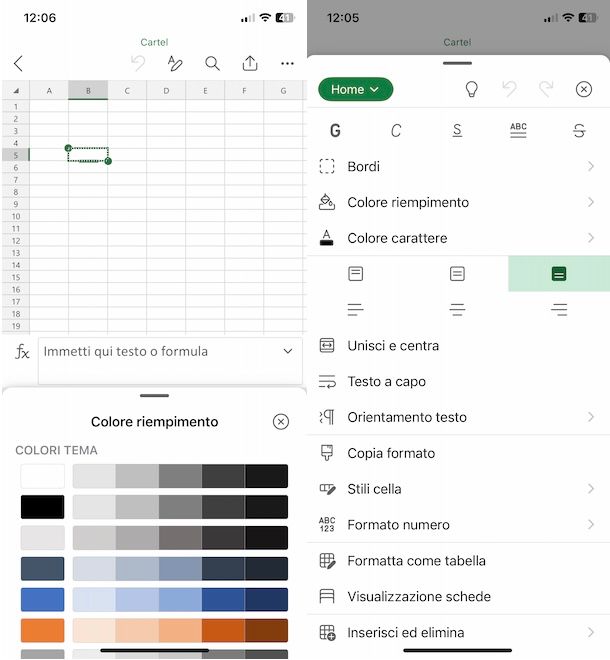The height and width of the screenshot is (660, 610).
Task: Tap undo arrow in Home panel
Action: [x=509, y=89]
